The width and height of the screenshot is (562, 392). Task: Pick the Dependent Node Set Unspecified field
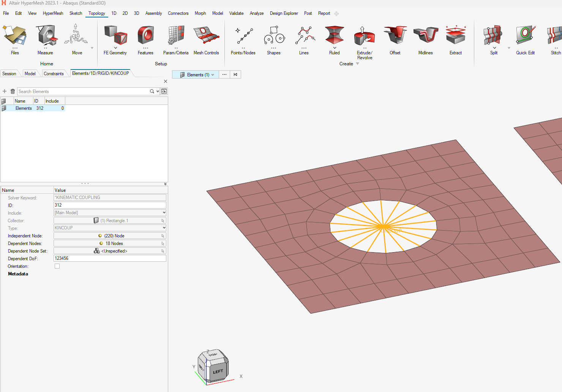pos(110,251)
